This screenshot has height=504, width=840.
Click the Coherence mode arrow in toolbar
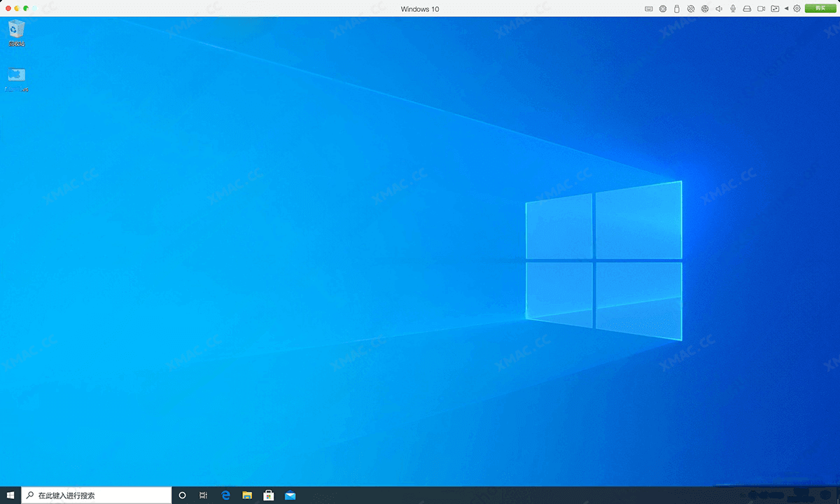(787, 8)
